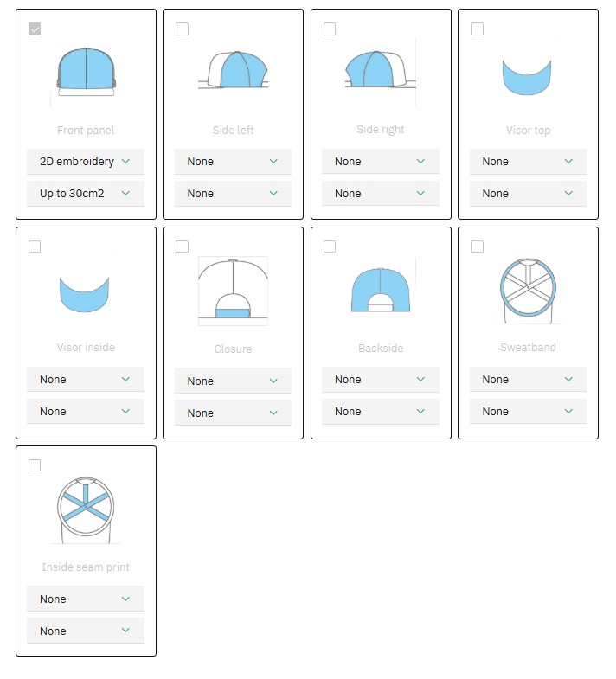Select the Backside cap illustration
The height and width of the screenshot is (679, 616).
[x=380, y=290]
